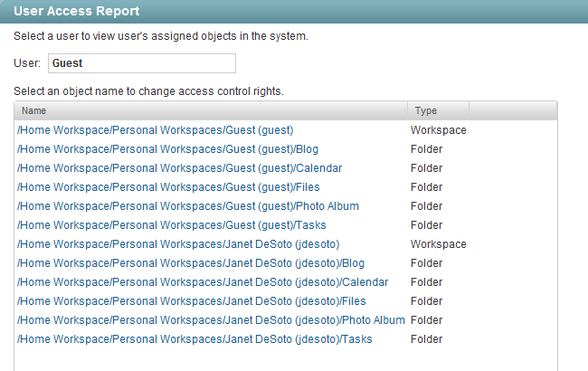Open Guest's Calendar folder link
588x371 pixels.
coord(179,168)
